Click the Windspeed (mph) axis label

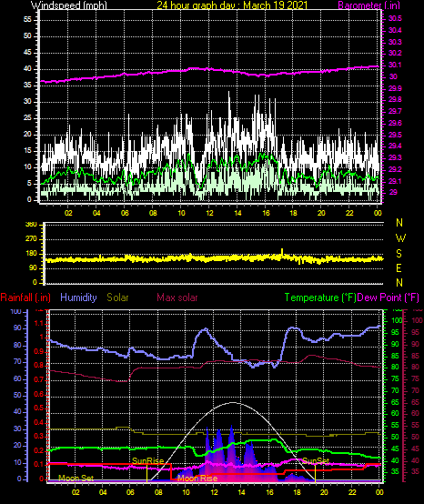coord(69,5)
